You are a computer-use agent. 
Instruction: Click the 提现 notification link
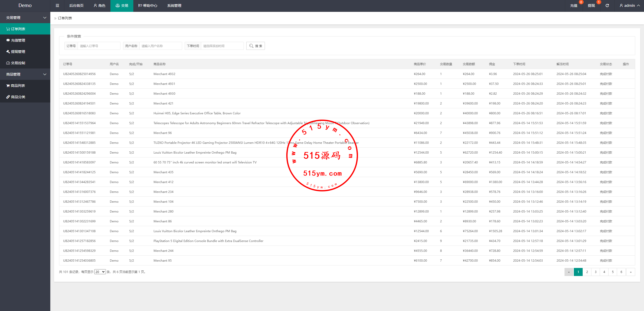click(591, 6)
